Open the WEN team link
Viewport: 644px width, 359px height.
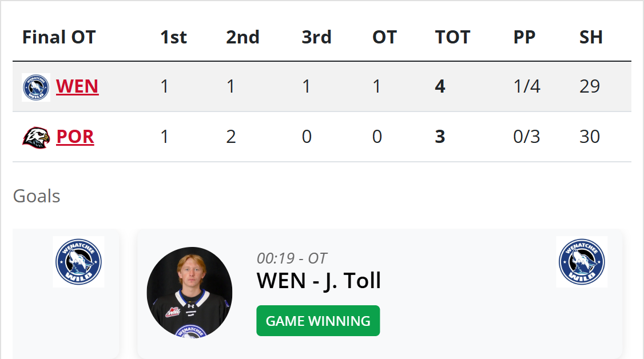77,86
